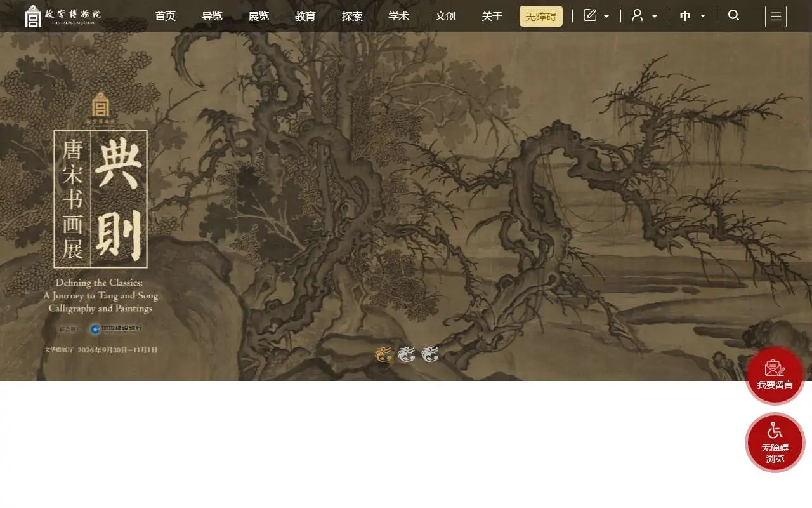Expand the user account dropdown arrow
This screenshot has width=812, height=508.
[x=655, y=17]
